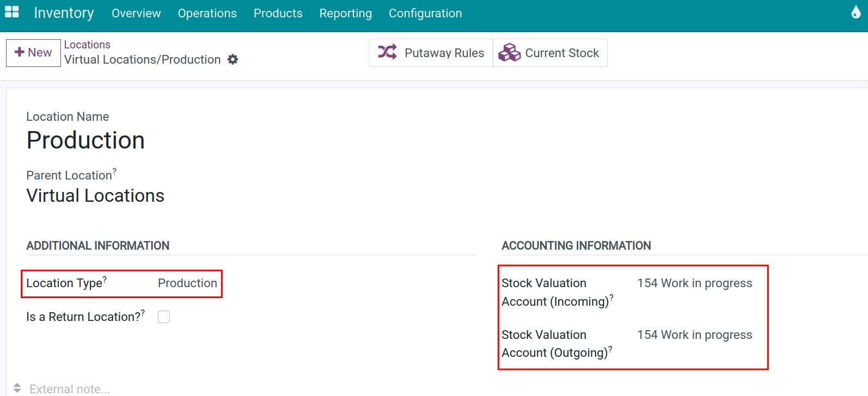Viewport: 868px width, 396px height.
Task: Click the droplet icon in top bar
Action: tap(856, 12)
